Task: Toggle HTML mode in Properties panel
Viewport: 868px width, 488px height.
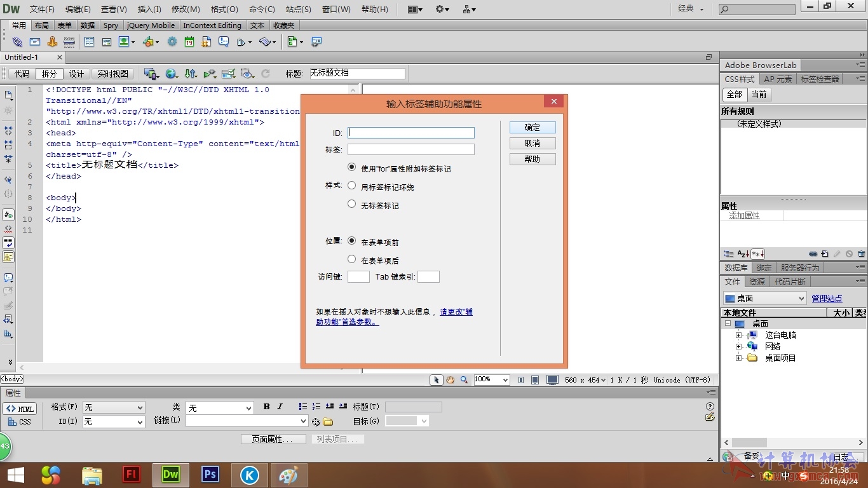Action: pos(20,409)
